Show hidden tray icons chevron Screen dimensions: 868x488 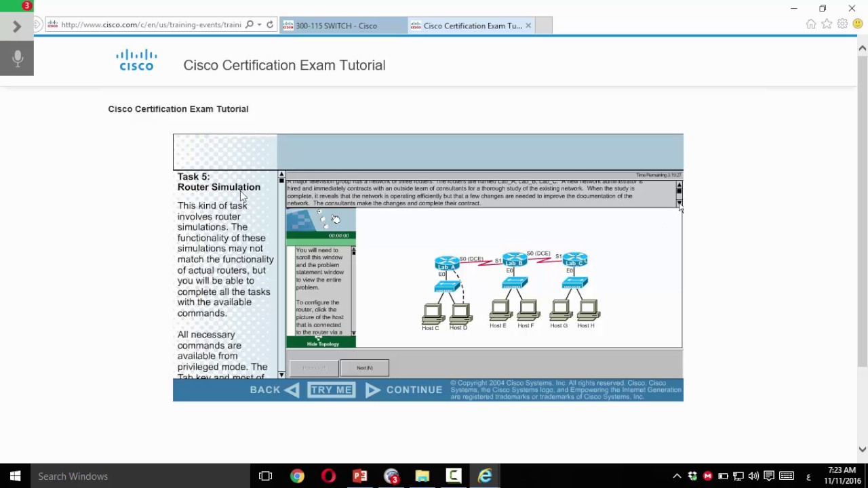677,476
